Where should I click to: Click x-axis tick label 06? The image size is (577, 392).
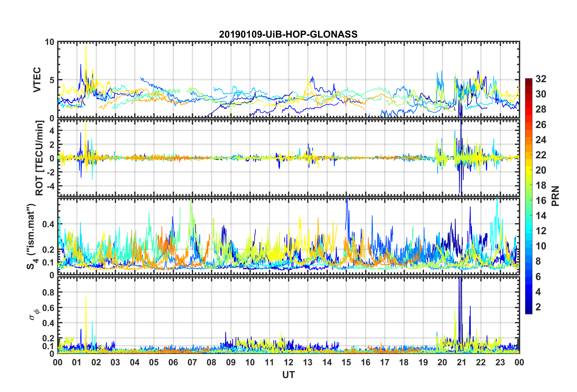[173, 362]
